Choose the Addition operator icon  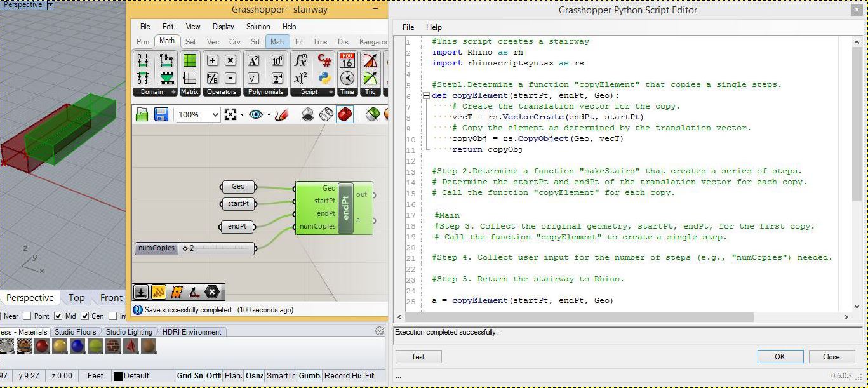(213, 61)
